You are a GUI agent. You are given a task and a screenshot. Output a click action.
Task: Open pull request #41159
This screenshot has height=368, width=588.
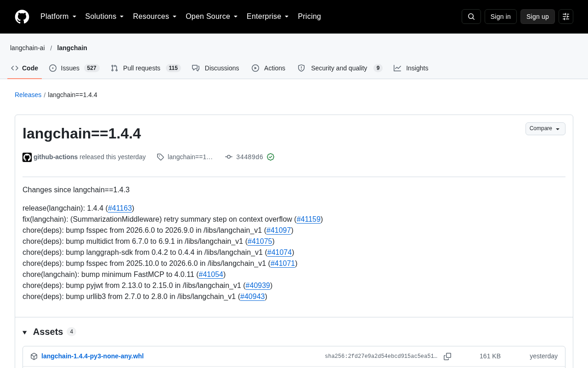click(x=309, y=219)
